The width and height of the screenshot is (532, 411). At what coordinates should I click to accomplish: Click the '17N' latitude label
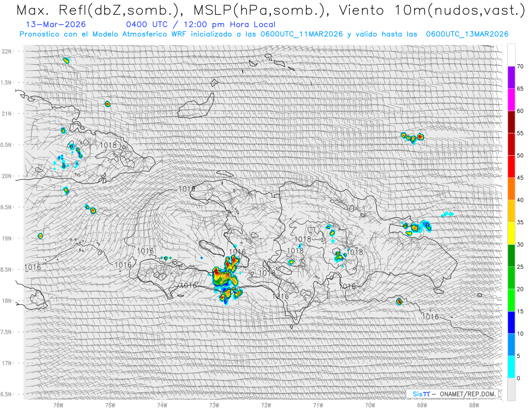point(8,363)
